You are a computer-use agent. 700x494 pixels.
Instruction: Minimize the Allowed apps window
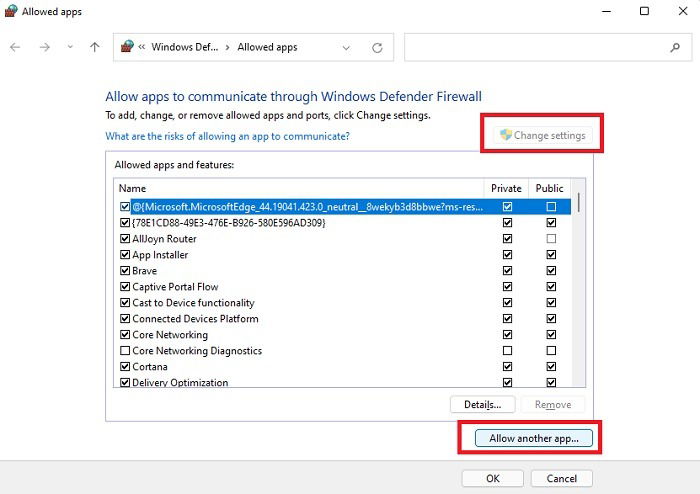point(606,11)
